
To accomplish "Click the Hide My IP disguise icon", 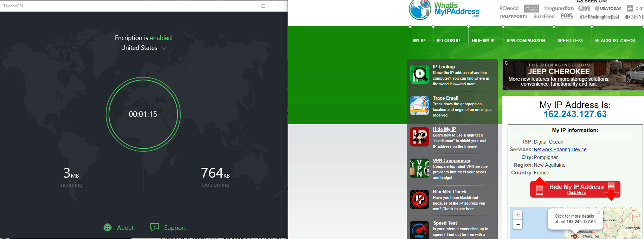I will pos(419,137).
